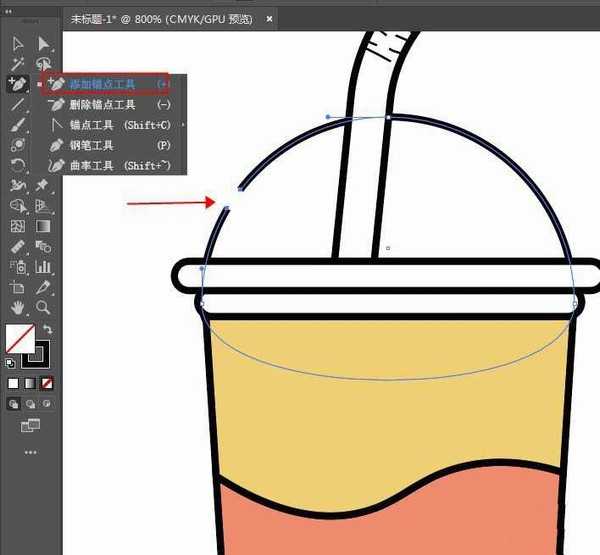The image size is (600, 555).
Task: Choose the Magic Wand tool
Action: tap(18, 64)
